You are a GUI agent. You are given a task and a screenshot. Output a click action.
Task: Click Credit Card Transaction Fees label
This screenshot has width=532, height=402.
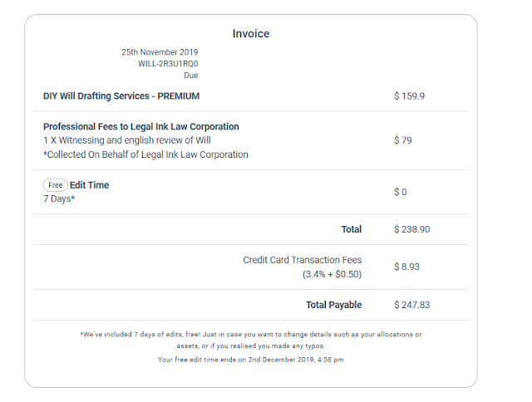point(303,260)
